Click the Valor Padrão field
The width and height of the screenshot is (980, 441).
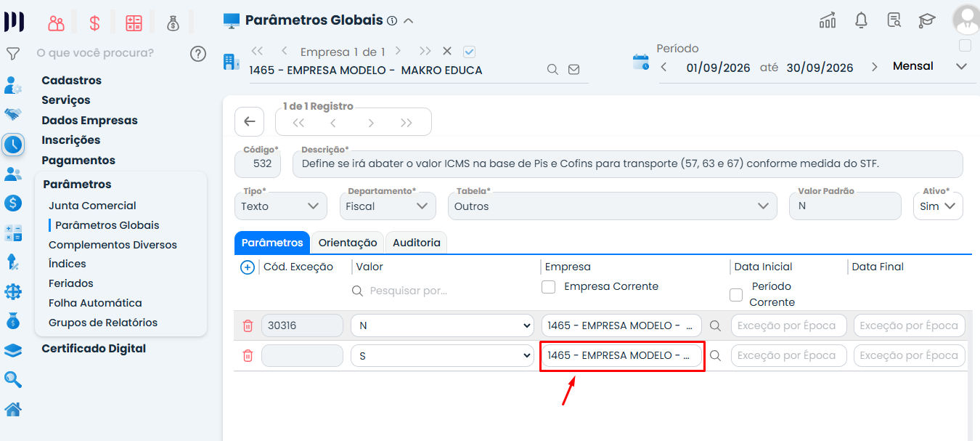(845, 206)
